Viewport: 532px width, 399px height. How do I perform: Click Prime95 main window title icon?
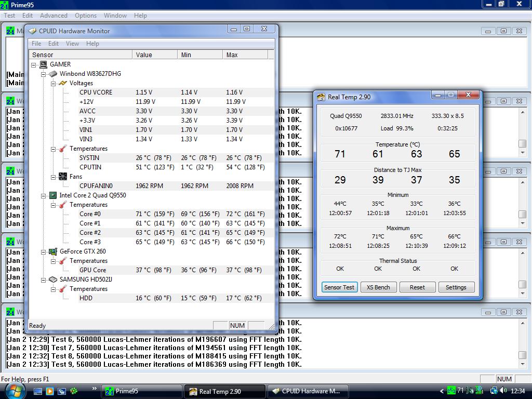(x=4, y=5)
